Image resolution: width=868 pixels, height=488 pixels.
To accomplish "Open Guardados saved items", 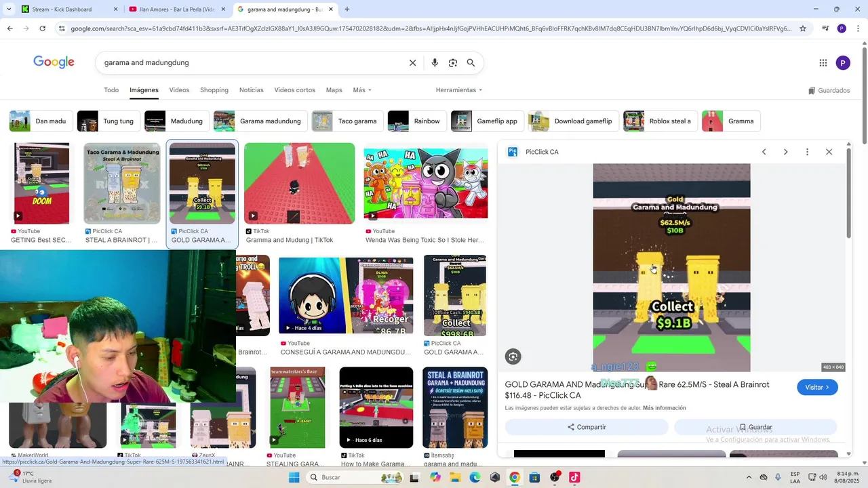I will click(829, 91).
